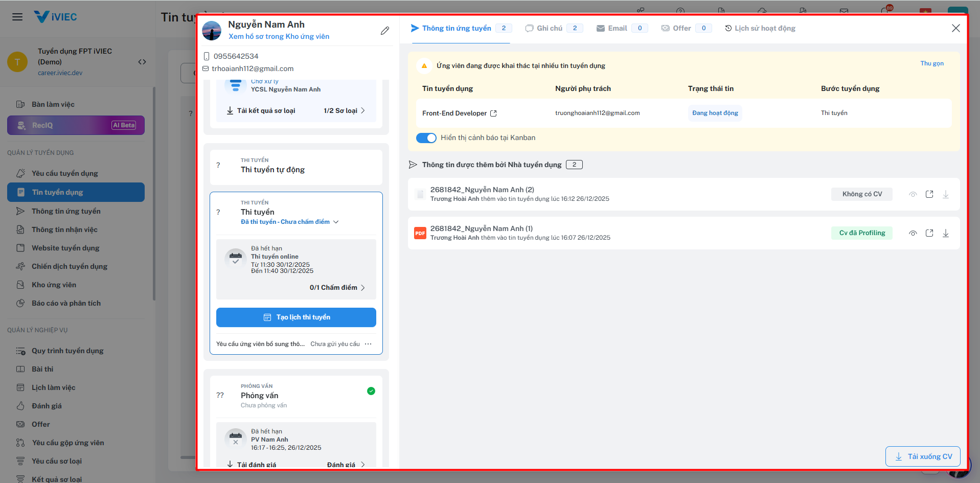The image size is (980, 483).
Task: Switch to Thông tin ứng tuyển tab
Action: pos(461,28)
